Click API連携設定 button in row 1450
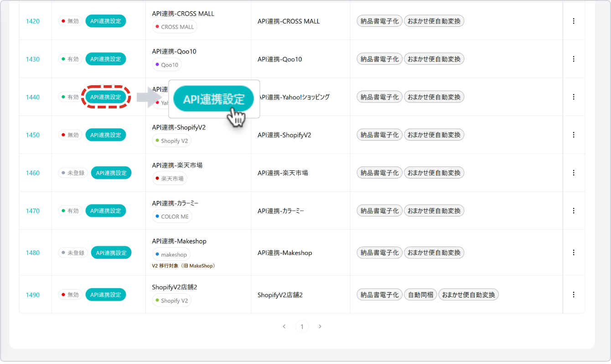 106,135
